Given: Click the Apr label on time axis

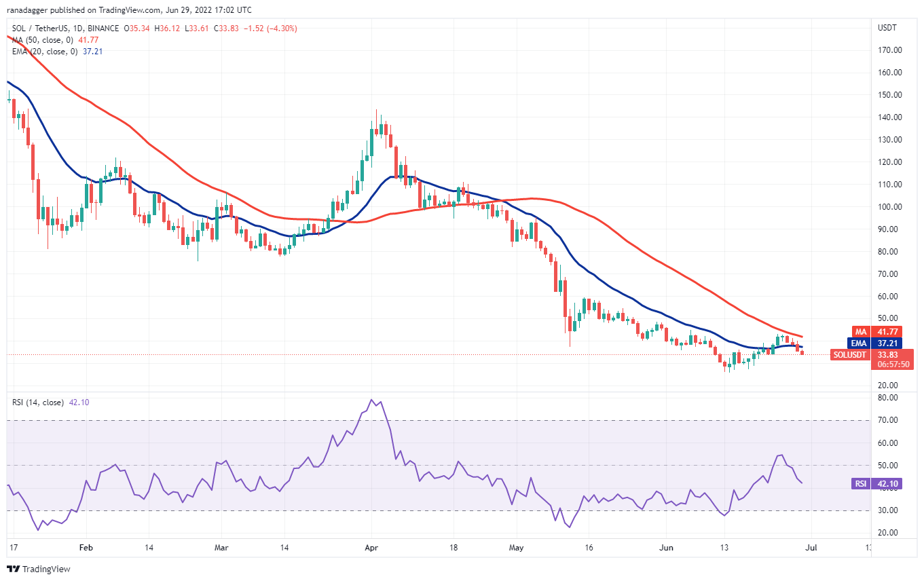Looking at the screenshot, I should tap(371, 546).
